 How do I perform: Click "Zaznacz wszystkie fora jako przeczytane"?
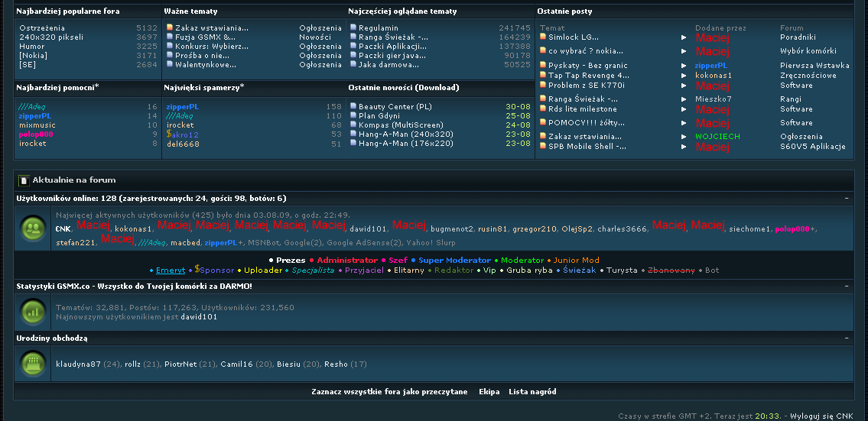point(389,392)
